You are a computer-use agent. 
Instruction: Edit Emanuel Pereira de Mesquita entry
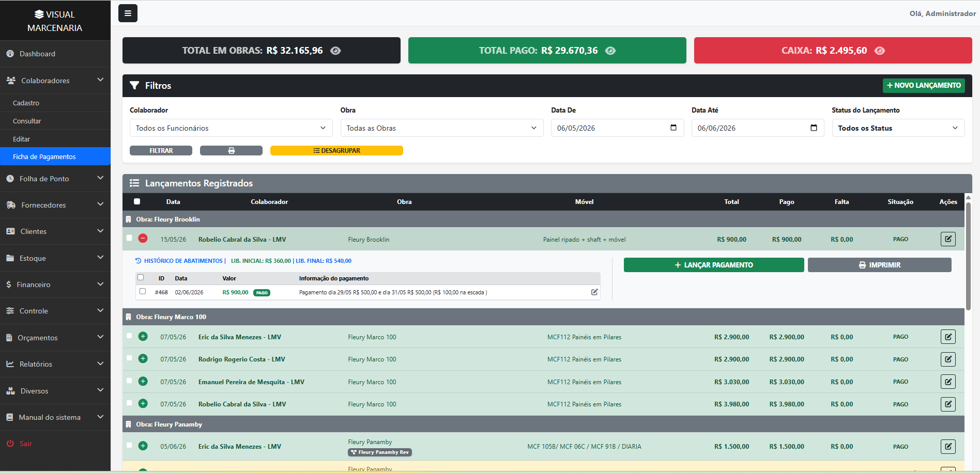tap(948, 382)
